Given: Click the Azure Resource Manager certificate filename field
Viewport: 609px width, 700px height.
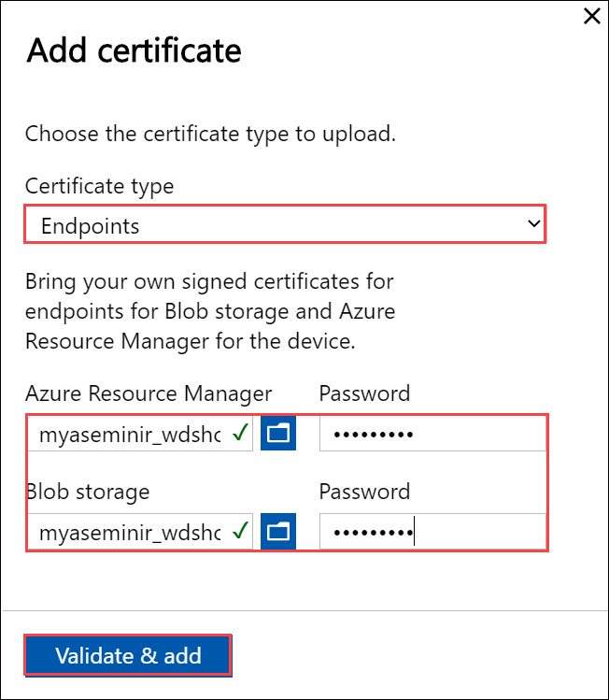Looking at the screenshot, I should pyautogui.click(x=129, y=435).
